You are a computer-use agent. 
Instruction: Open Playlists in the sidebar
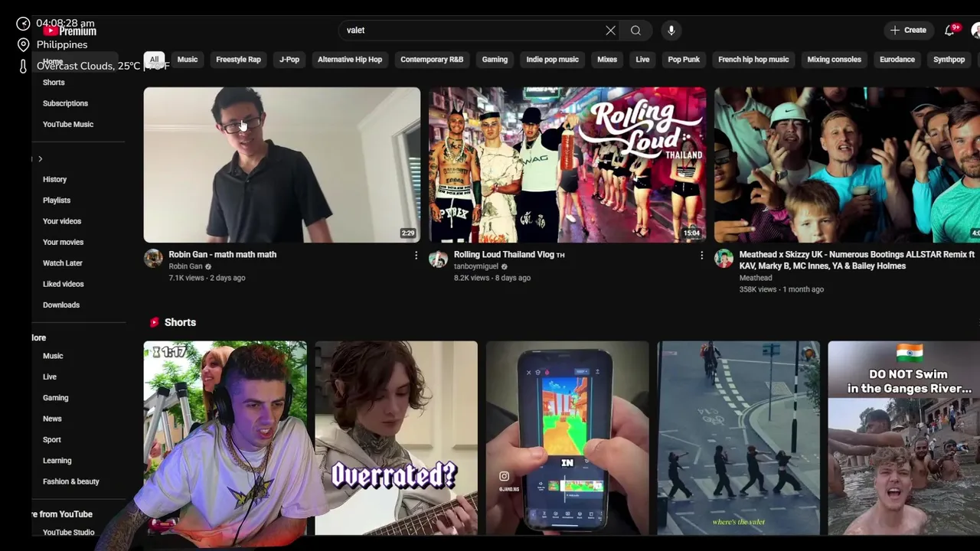(57, 201)
